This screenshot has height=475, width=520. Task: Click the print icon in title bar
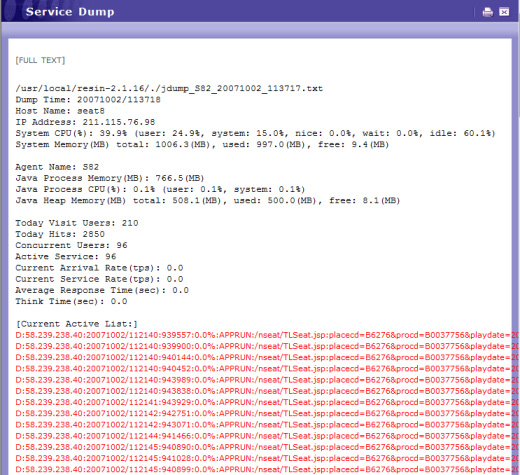[487, 12]
